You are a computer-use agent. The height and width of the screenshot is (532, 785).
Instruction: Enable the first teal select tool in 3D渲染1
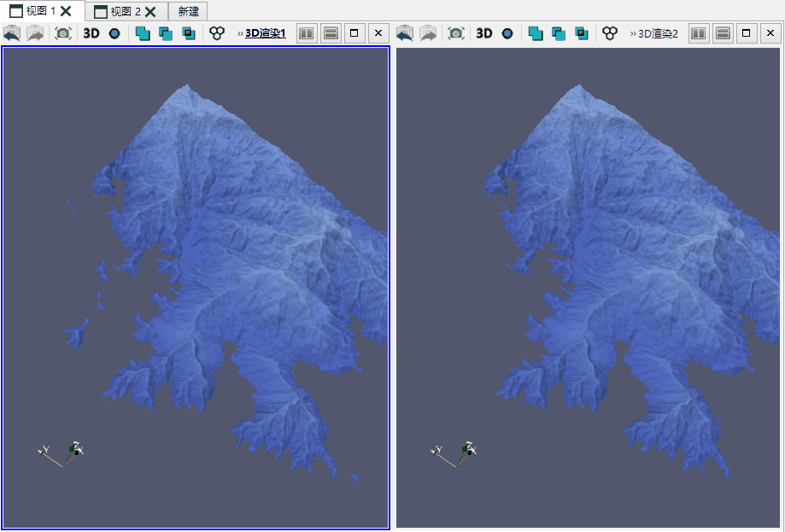(x=143, y=33)
